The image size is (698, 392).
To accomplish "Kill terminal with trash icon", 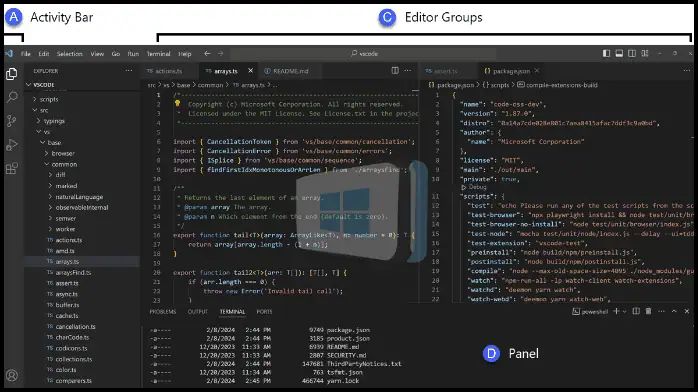I will coord(649,311).
